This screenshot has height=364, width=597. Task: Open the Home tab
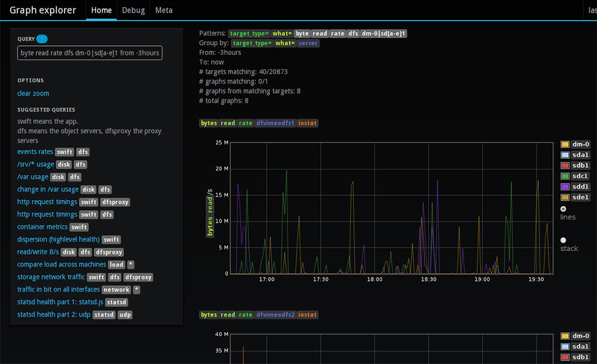point(101,10)
